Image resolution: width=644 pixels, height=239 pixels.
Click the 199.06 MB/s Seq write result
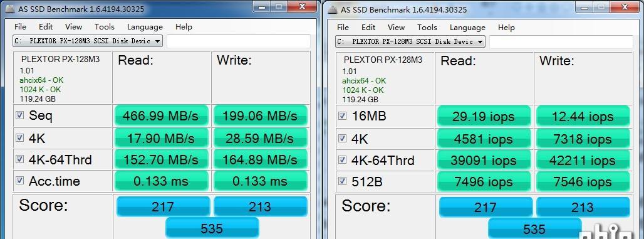260,115
